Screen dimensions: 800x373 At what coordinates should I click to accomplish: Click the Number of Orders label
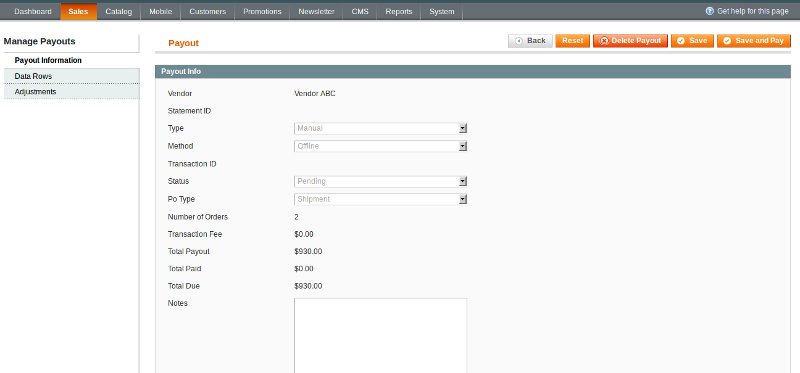coord(197,217)
